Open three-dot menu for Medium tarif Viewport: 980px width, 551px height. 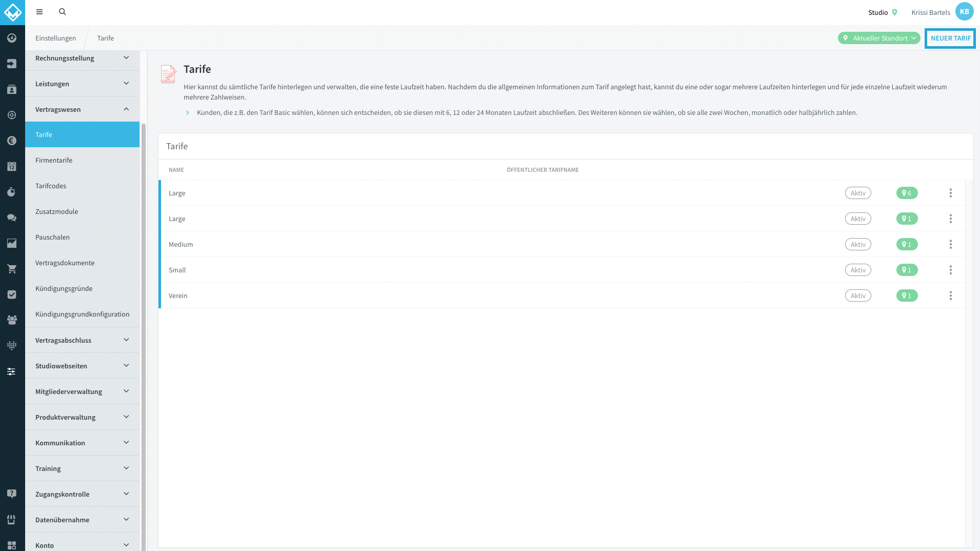tap(950, 244)
